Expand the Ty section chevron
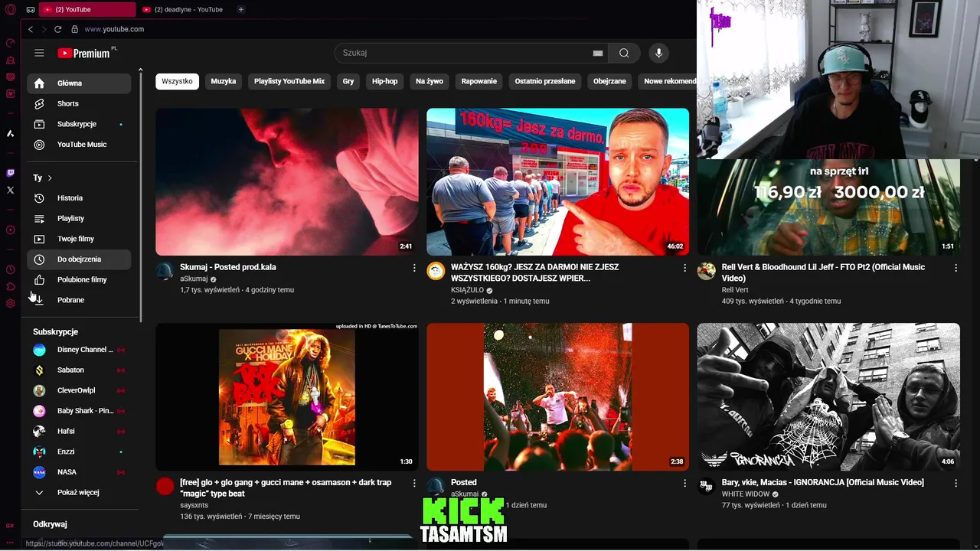The image size is (980, 551). [50, 178]
